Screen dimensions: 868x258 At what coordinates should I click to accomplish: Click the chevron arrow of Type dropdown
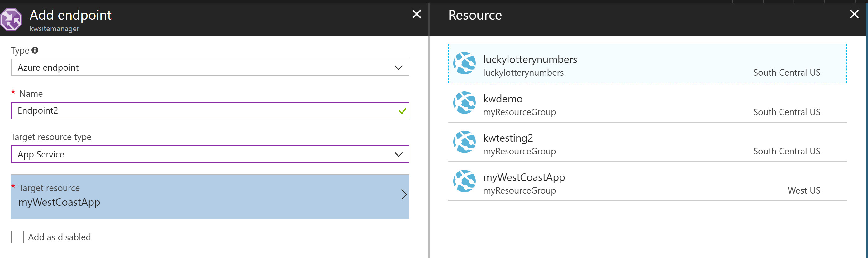(398, 68)
